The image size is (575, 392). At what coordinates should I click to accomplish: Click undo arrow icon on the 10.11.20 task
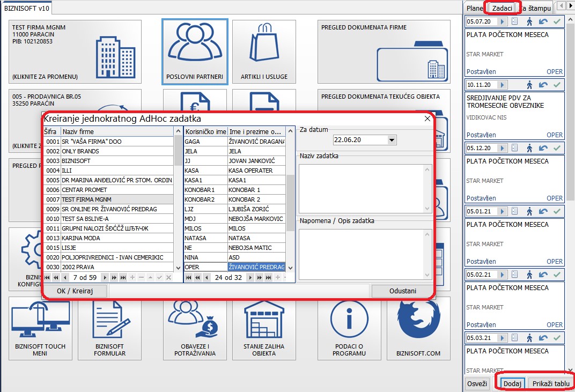click(543, 85)
